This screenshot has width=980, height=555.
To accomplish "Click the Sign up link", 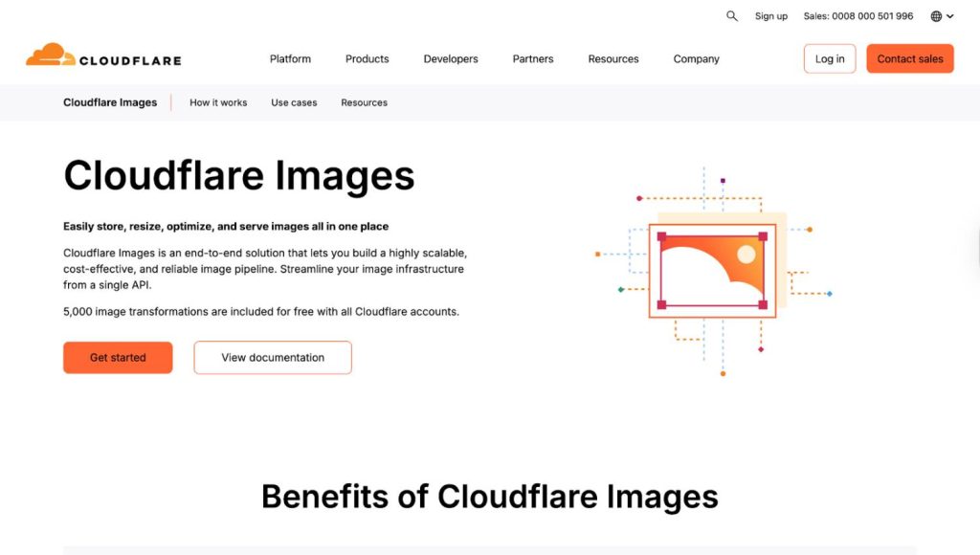I will [x=770, y=15].
